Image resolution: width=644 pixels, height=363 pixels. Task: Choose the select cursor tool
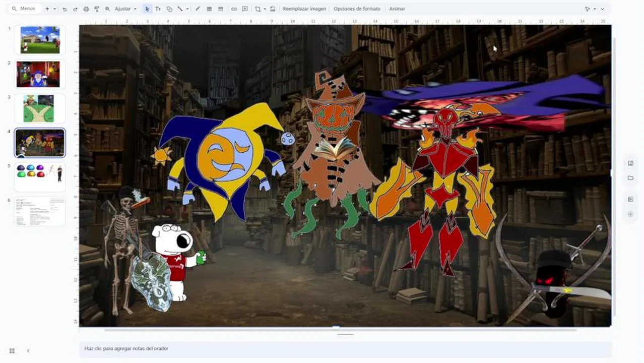tap(147, 9)
